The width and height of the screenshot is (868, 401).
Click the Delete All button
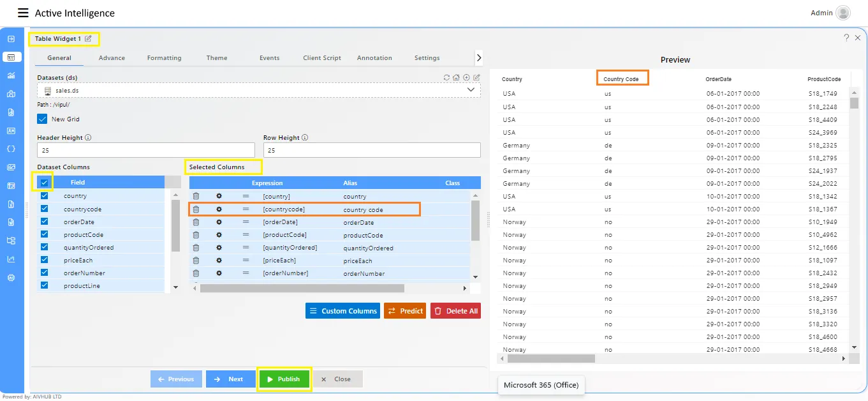pos(455,311)
